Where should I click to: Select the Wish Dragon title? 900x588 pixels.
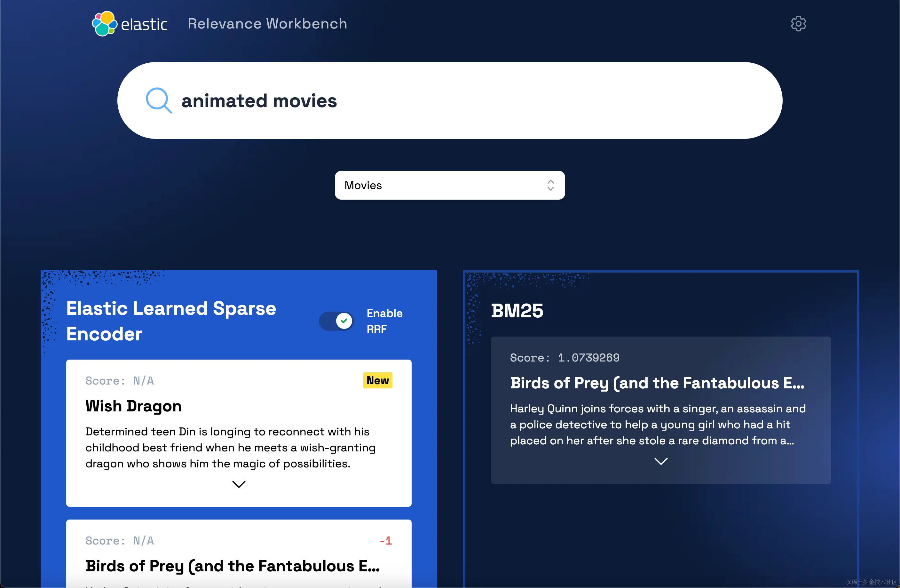[133, 406]
